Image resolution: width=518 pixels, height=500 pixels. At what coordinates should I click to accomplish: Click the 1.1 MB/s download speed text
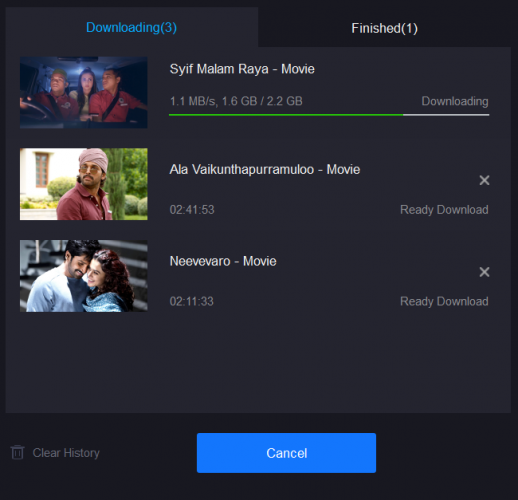point(193,101)
